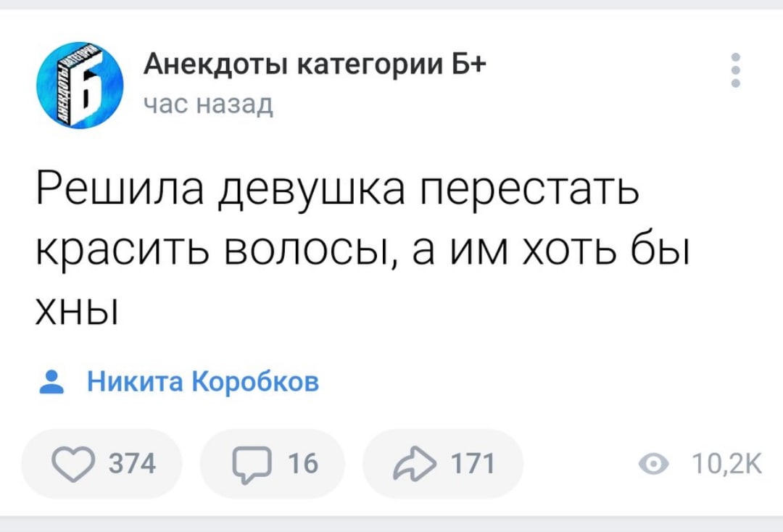Click the eye views icon
Image resolution: width=783 pixels, height=532 pixels.
654,464
